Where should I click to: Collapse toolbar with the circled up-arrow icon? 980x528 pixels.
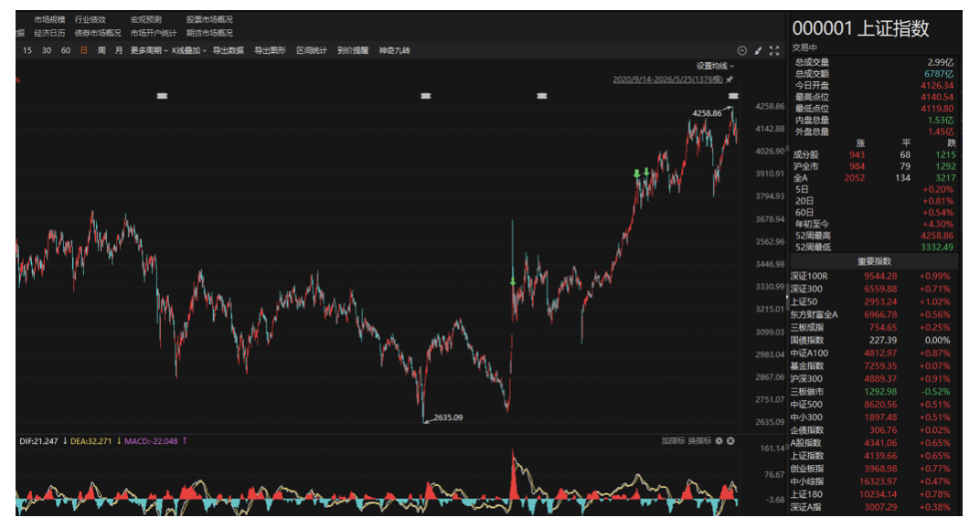(x=742, y=50)
